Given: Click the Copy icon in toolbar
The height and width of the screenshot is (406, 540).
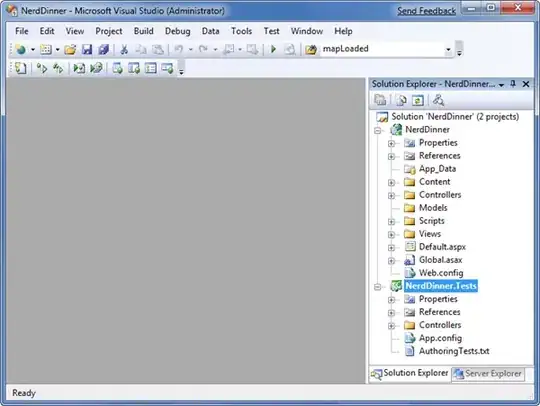Looking at the screenshot, I should (141, 50).
